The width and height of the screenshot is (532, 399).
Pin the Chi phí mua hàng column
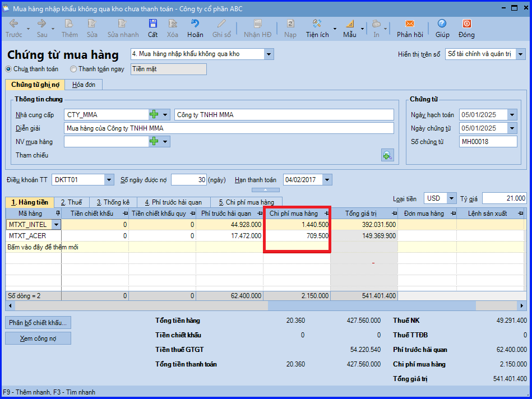coord(327,214)
